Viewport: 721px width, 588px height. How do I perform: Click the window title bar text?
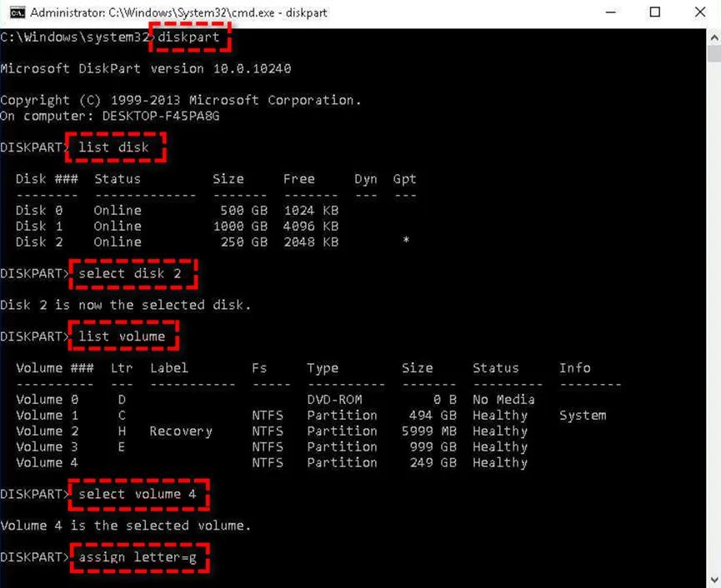click(179, 12)
